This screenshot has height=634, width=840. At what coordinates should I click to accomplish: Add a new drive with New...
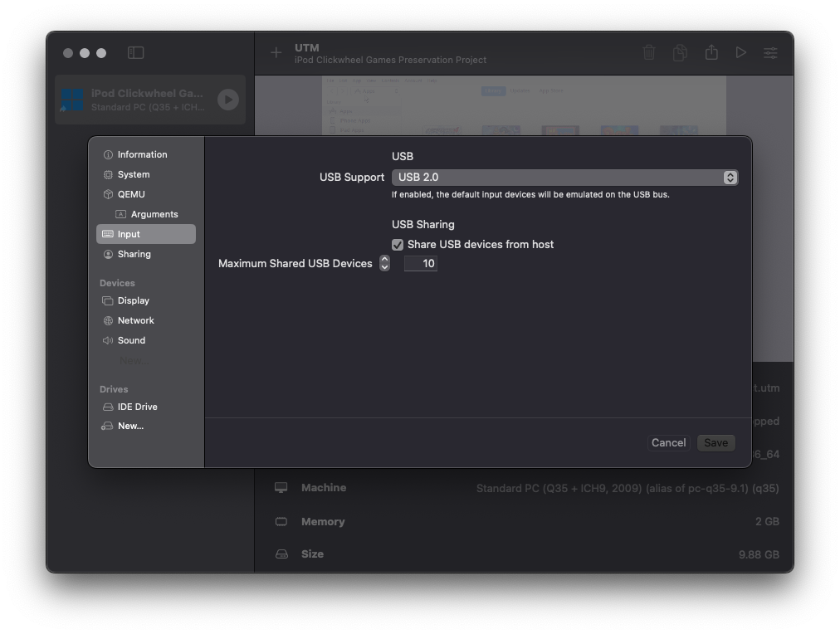[146, 427]
